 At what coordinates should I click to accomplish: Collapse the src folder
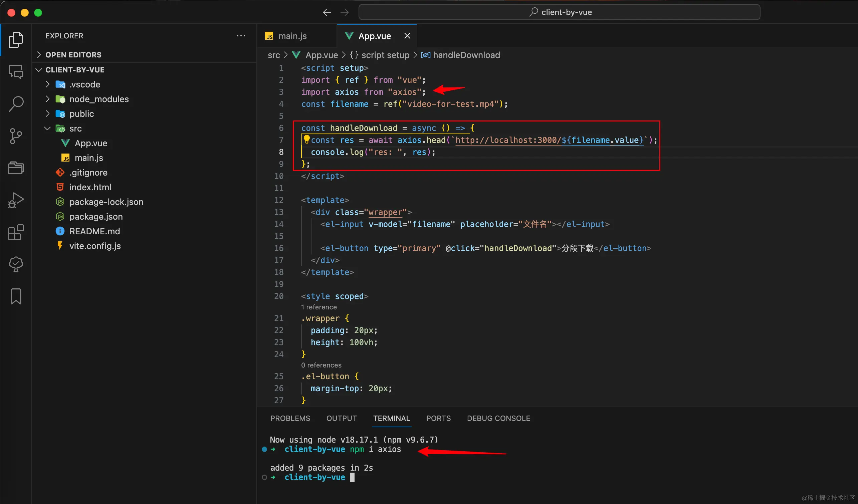click(48, 129)
